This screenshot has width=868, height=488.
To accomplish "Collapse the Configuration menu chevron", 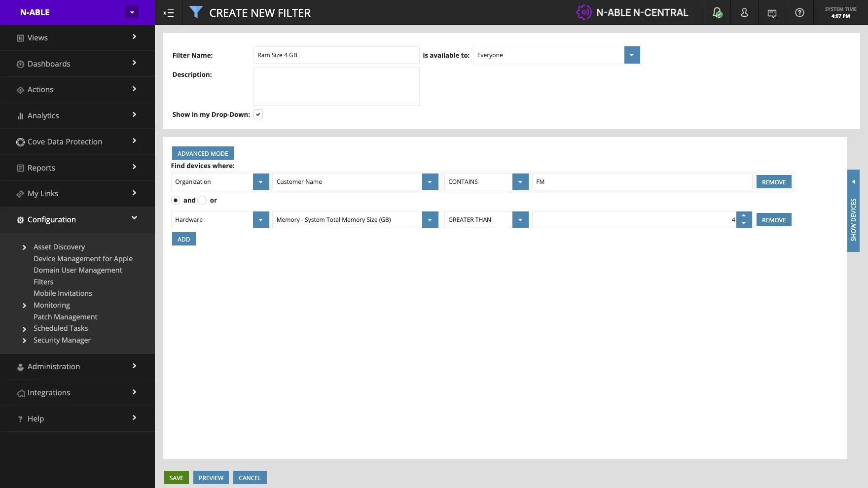I will pyautogui.click(x=134, y=218).
